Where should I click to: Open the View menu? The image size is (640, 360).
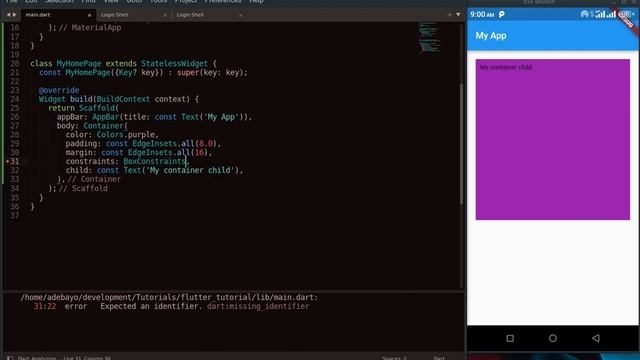coord(111,2)
